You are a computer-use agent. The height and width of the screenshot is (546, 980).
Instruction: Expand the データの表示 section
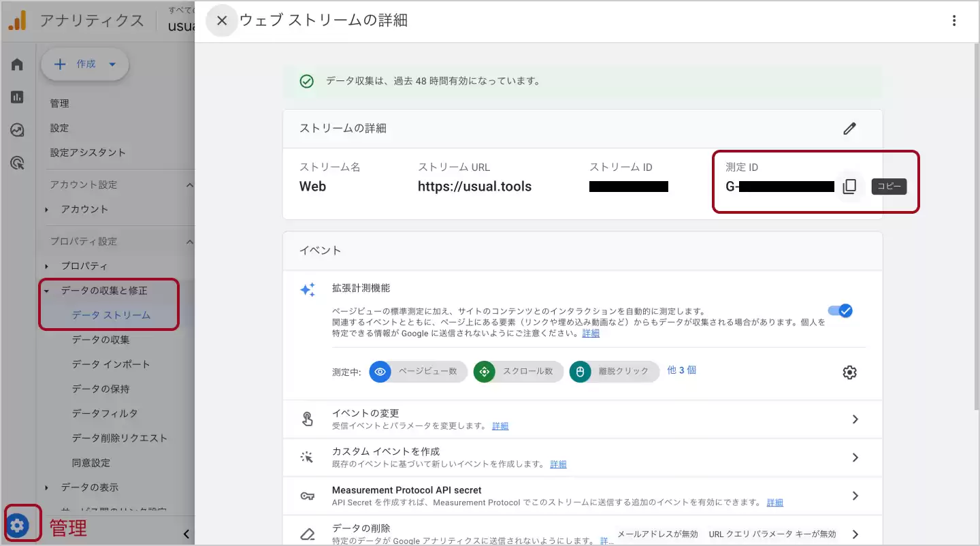pyautogui.click(x=47, y=487)
